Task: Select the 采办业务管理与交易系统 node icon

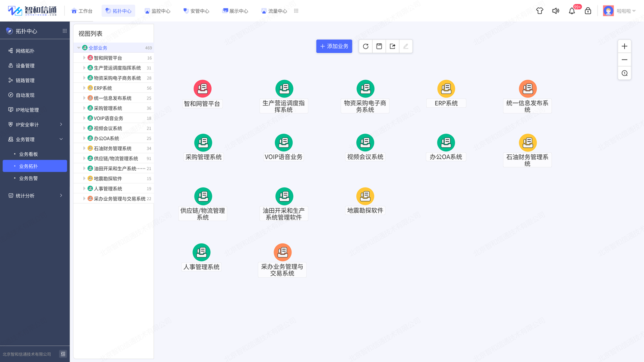Action: [x=283, y=252]
